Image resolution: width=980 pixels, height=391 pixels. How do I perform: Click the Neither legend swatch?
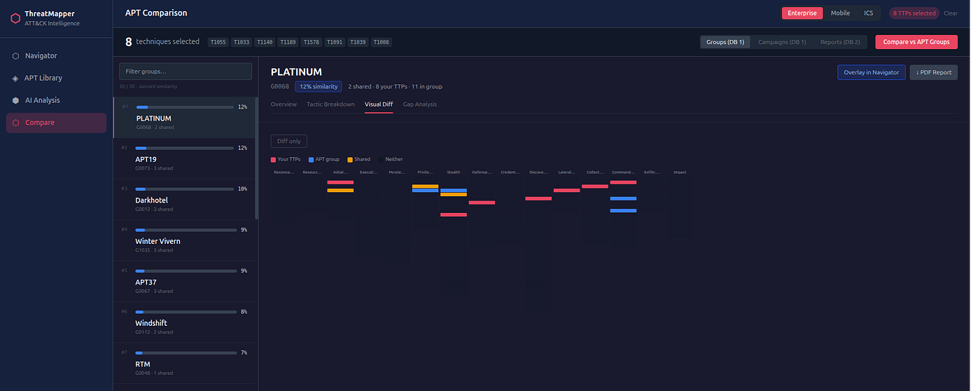pos(381,160)
